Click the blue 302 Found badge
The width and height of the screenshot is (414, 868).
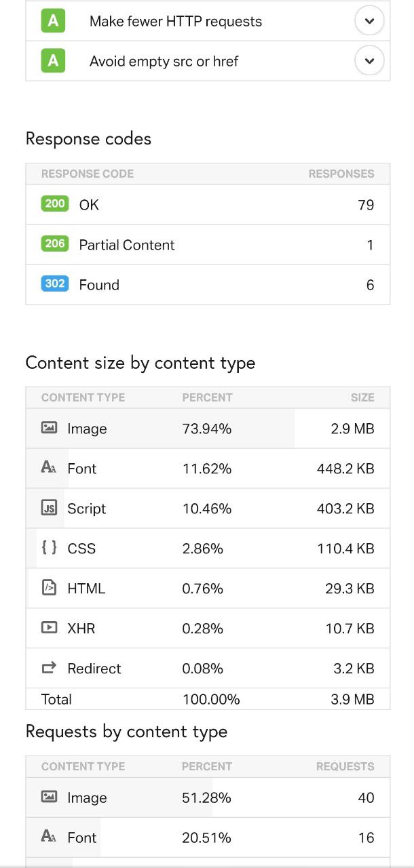(55, 283)
